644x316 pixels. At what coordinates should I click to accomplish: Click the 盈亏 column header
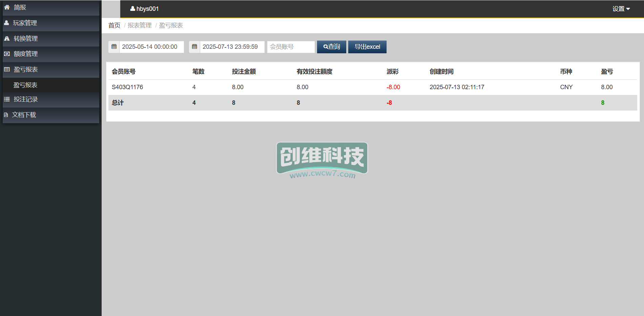pos(607,72)
